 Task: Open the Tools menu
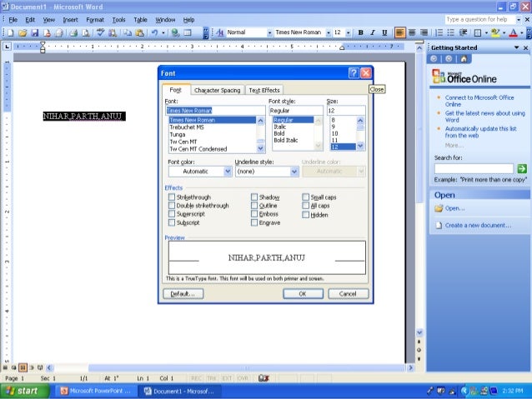(x=118, y=20)
